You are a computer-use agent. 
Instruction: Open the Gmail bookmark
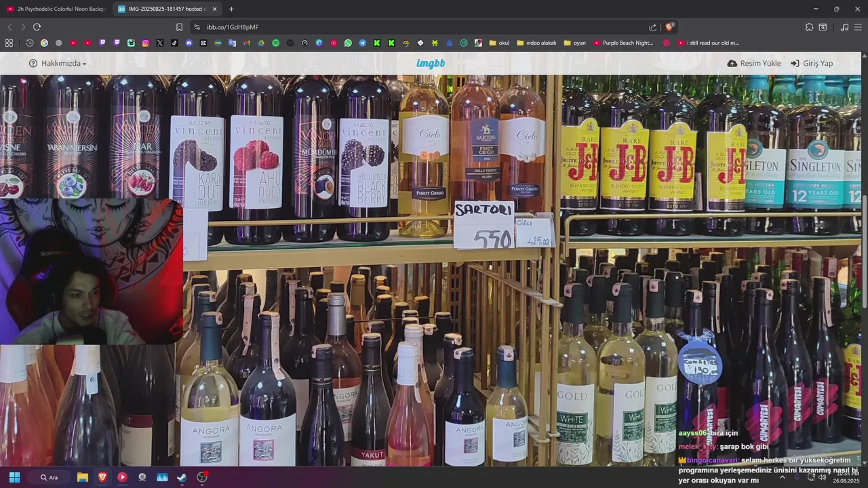(x=247, y=43)
